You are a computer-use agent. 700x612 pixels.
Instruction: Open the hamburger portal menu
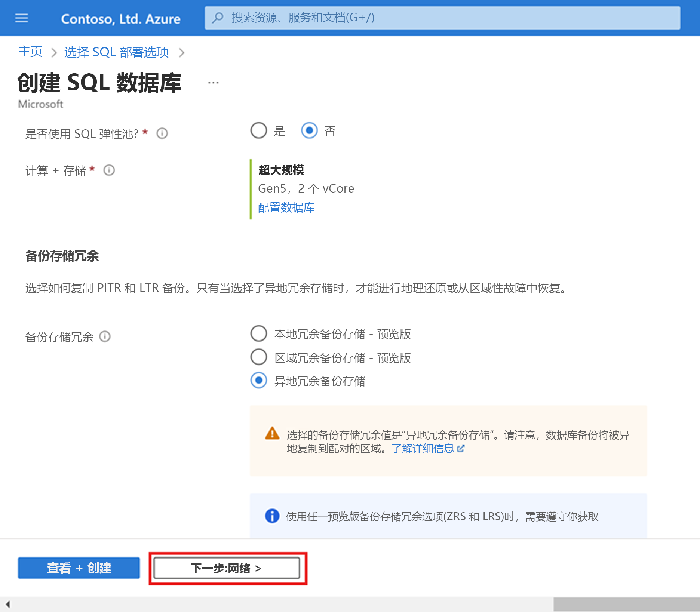pyautogui.click(x=21, y=18)
